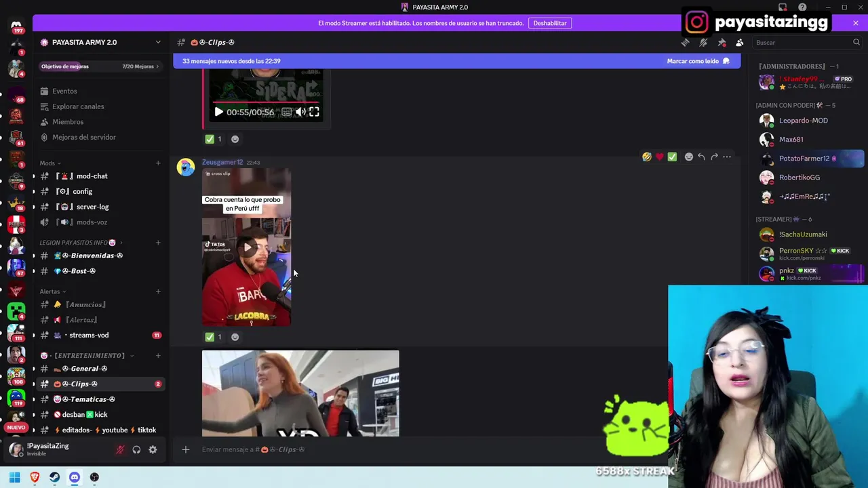Image resolution: width=868 pixels, height=488 pixels.
Task: React with red heart on hover bar
Action: pyautogui.click(x=659, y=157)
